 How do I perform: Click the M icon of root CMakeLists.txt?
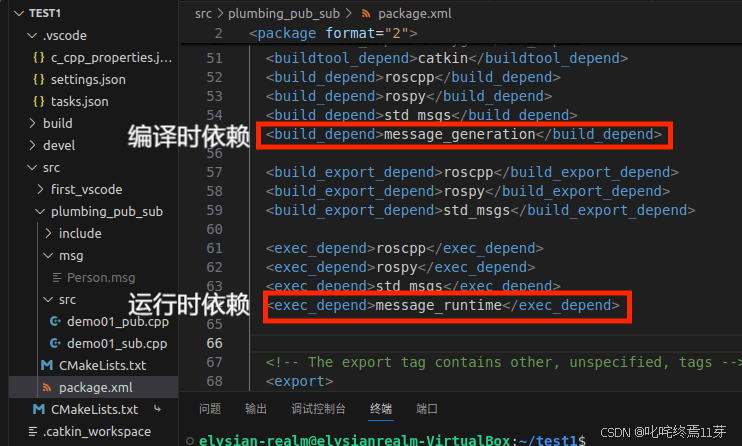pyautogui.click(x=39, y=410)
